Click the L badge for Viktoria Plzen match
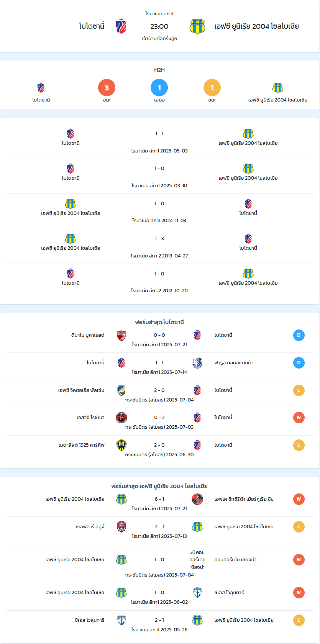 point(299,390)
